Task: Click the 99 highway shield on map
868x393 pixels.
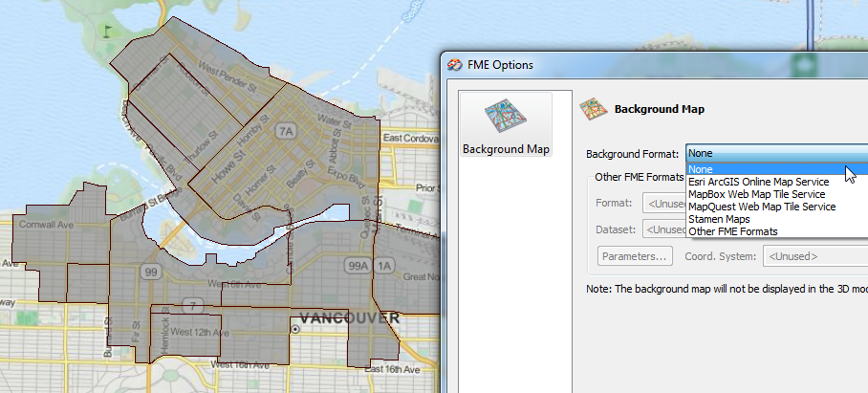Action: click(150, 272)
